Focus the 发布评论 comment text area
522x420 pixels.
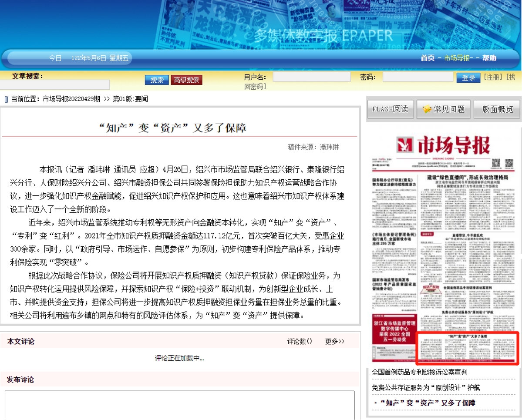point(179,405)
